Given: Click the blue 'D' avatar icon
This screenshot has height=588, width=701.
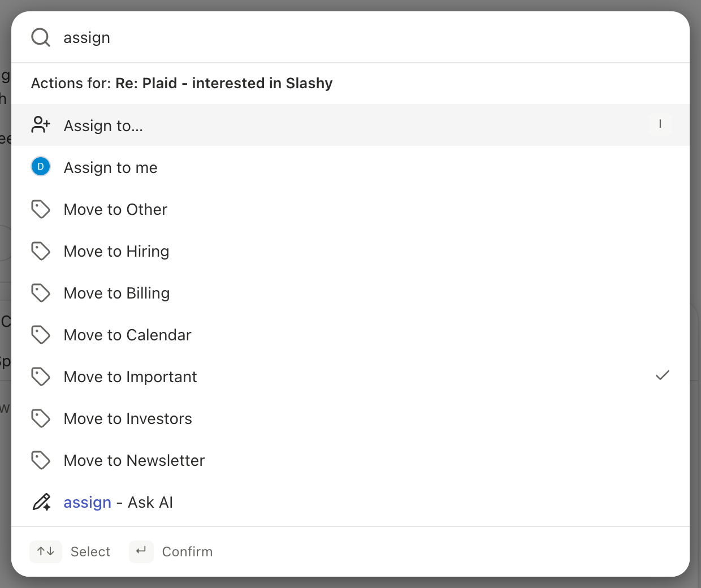Looking at the screenshot, I should 41,167.
